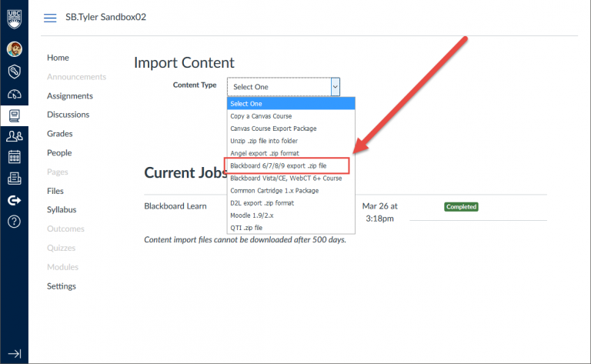Screen dimensions: 591x364
Task: Choose Blackboard Vista/CE, WebCT 6+ Course option
Action: coord(291,179)
